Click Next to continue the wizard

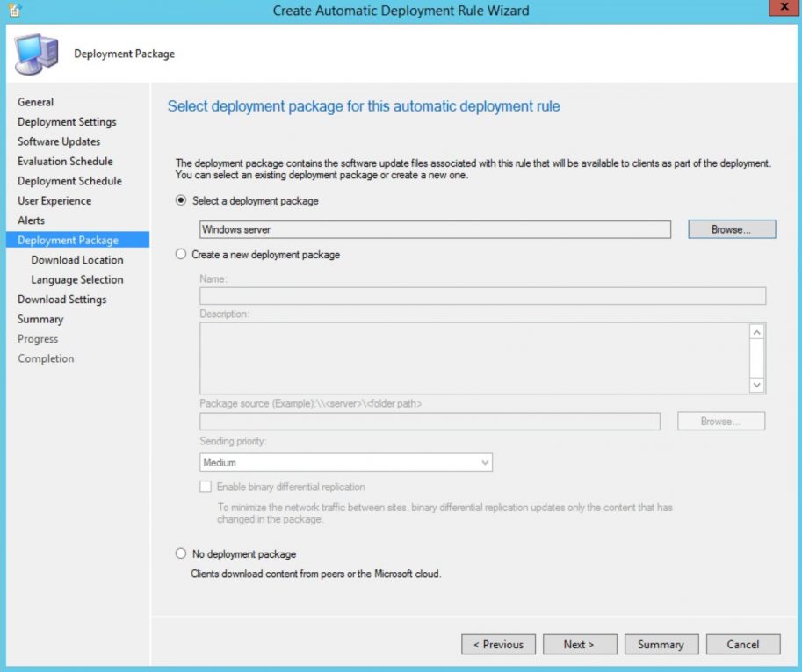point(579,644)
